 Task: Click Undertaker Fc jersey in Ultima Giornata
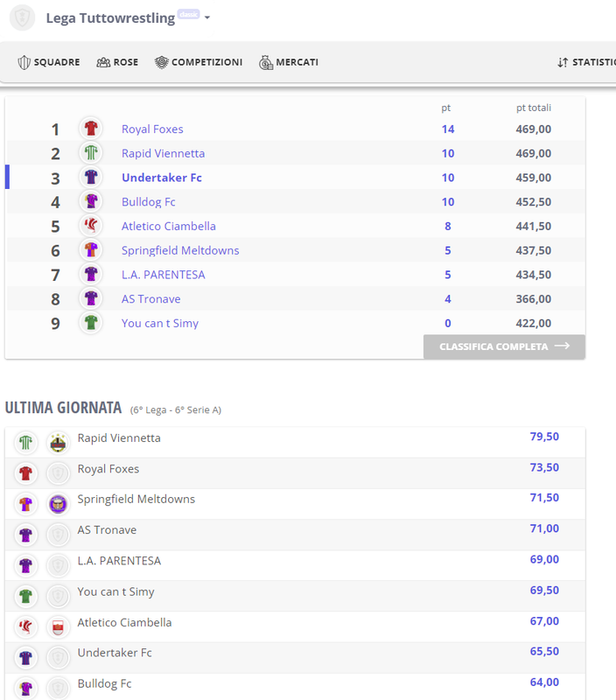point(26,658)
